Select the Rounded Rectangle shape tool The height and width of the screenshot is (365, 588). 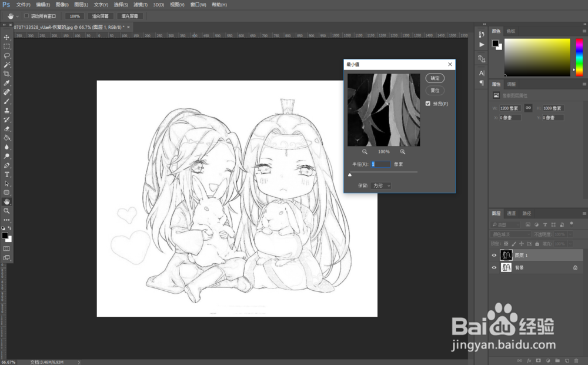coord(6,193)
